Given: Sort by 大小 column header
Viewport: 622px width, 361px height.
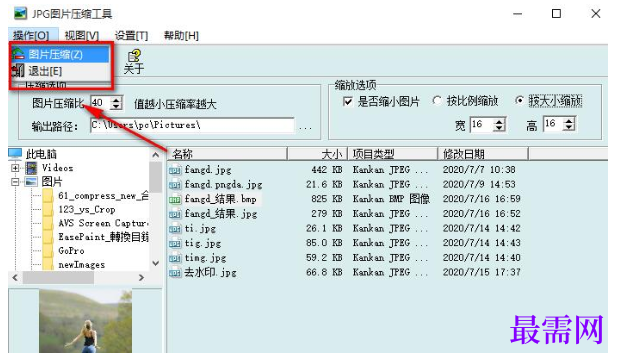Looking at the screenshot, I should (x=318, y=154).
